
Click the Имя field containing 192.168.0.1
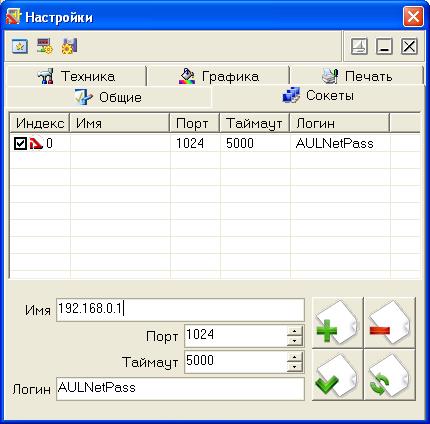(x=180, y=310)
